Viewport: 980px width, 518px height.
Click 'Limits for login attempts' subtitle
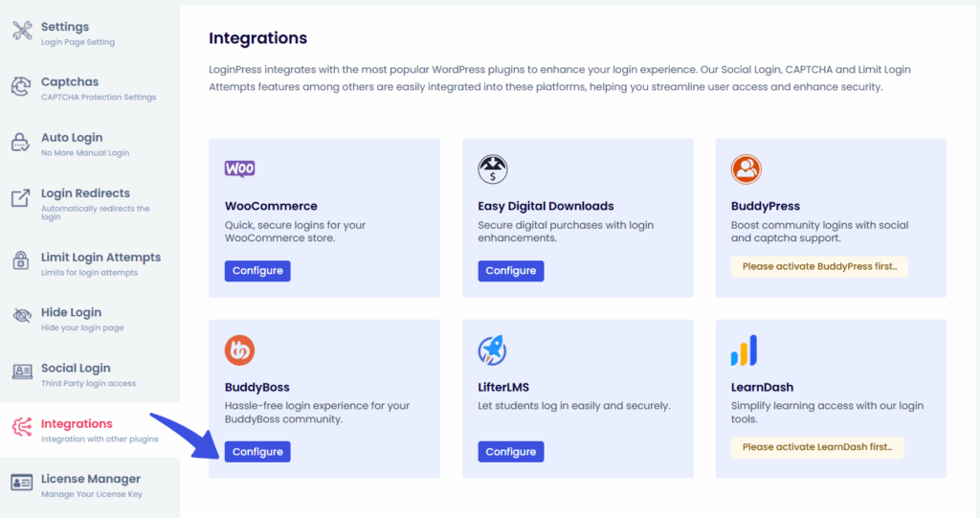(89, 273)
